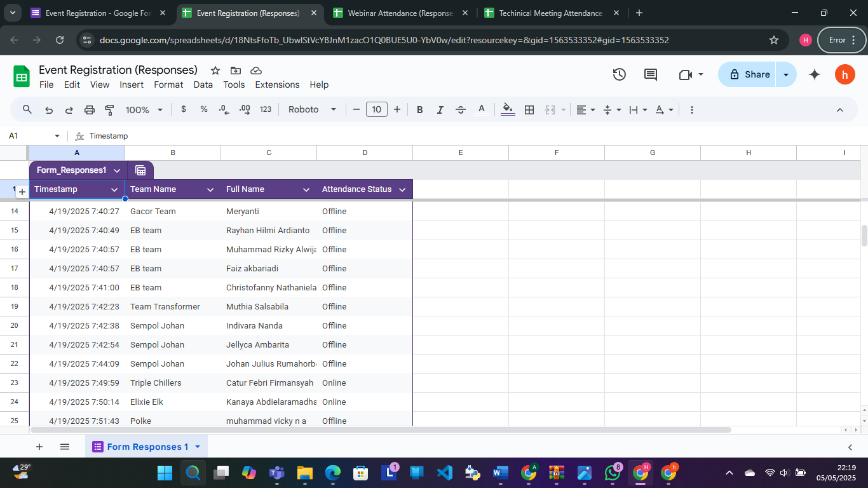
Task: Redo the last undone action
Action: coord(69,110)
